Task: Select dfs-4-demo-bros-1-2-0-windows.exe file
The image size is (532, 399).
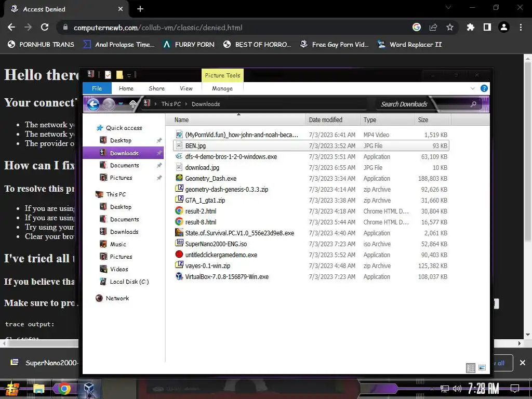Action: coord(311,157)
